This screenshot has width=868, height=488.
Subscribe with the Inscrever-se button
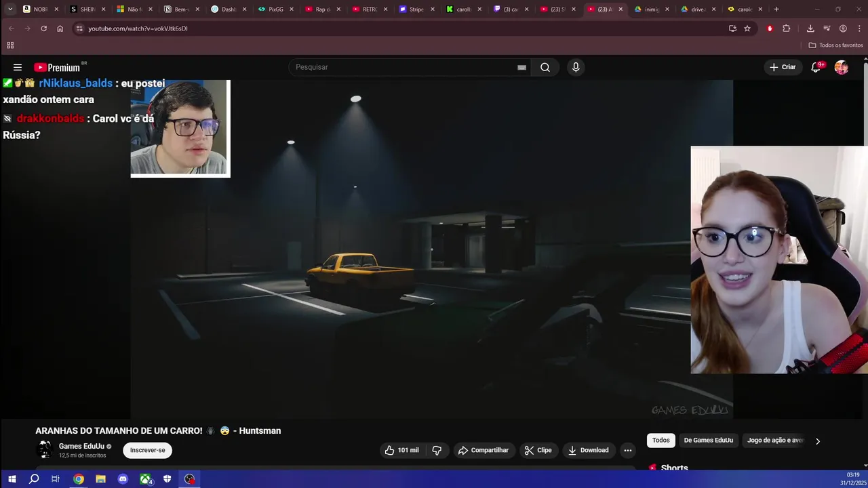147,450
